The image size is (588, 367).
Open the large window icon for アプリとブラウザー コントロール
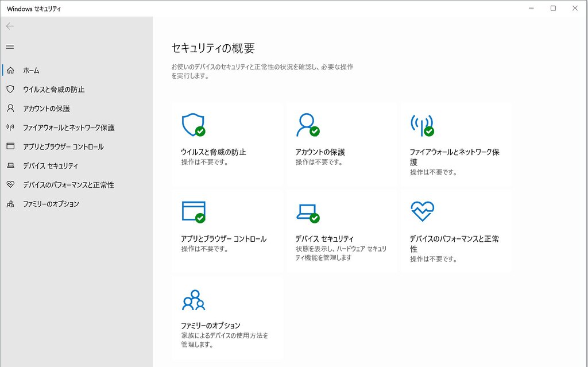(x=194, y=212)
